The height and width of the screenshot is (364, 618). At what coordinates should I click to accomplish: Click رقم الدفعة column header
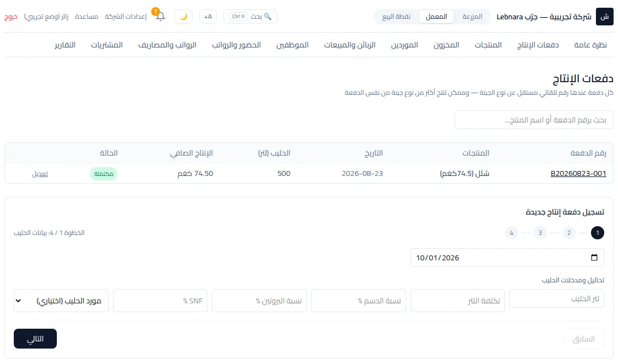588,153
